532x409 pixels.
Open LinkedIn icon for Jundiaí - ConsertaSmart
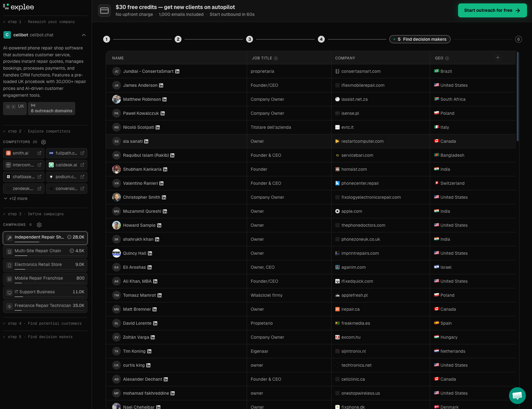click(177, 71)
